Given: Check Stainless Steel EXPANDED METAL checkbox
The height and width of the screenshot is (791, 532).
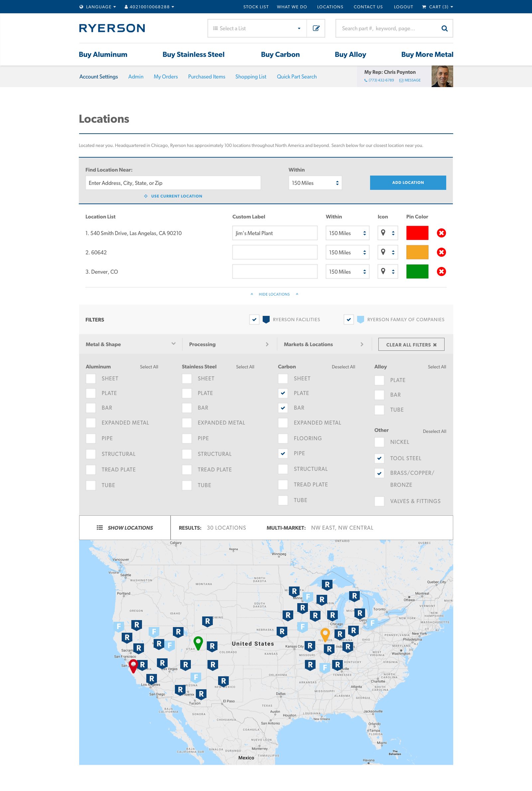Looking at the screenshot, I should [187, 423].
